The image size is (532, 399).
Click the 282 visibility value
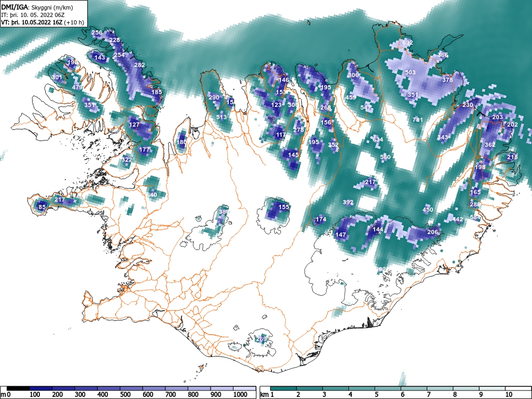coord(140,65)
